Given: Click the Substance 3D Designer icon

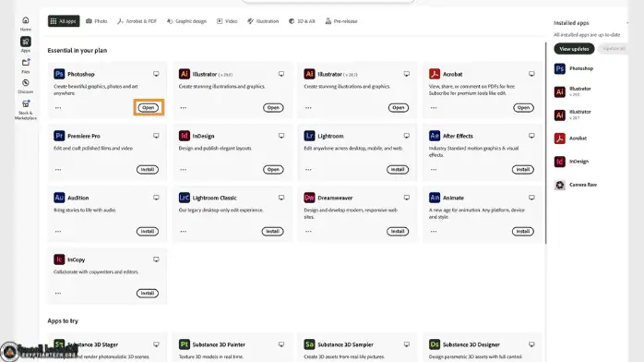Looking at the screenshot, I should pos(435,344).
